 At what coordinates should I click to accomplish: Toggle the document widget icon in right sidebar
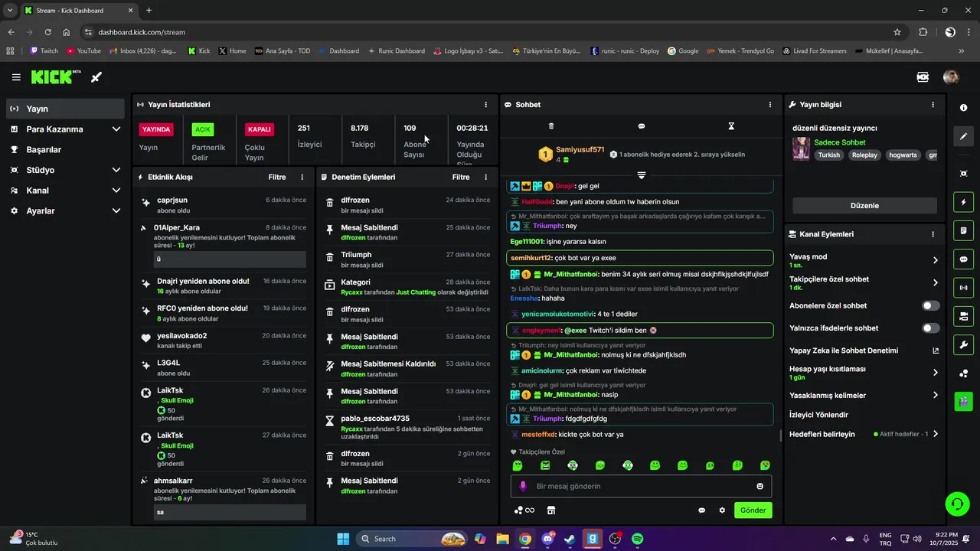[964, 230]
